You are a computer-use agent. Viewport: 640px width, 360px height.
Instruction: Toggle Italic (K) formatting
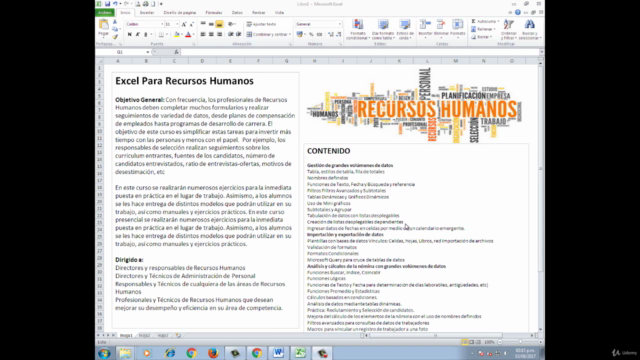coord(138,35)
